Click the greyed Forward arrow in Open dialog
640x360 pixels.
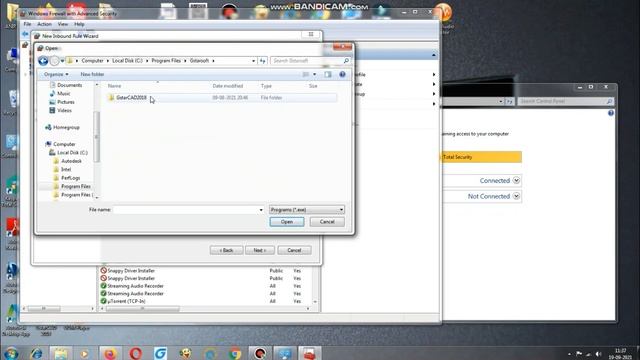(x=54, y=61)
